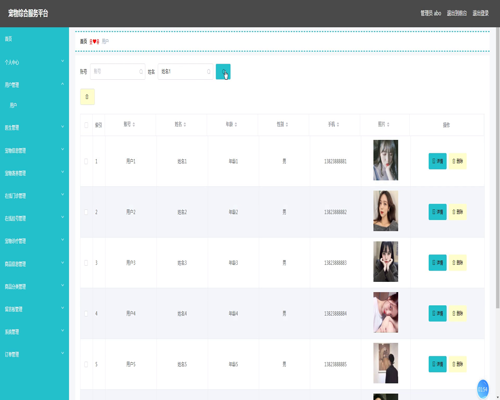Click the teal search magnifier button
Viewport: 500px width, 400px height.
223,72
